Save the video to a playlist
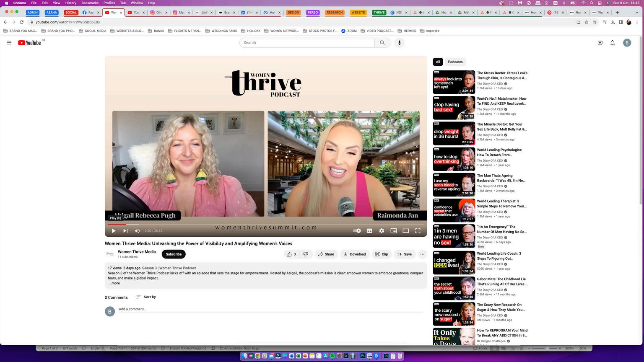 404,254
